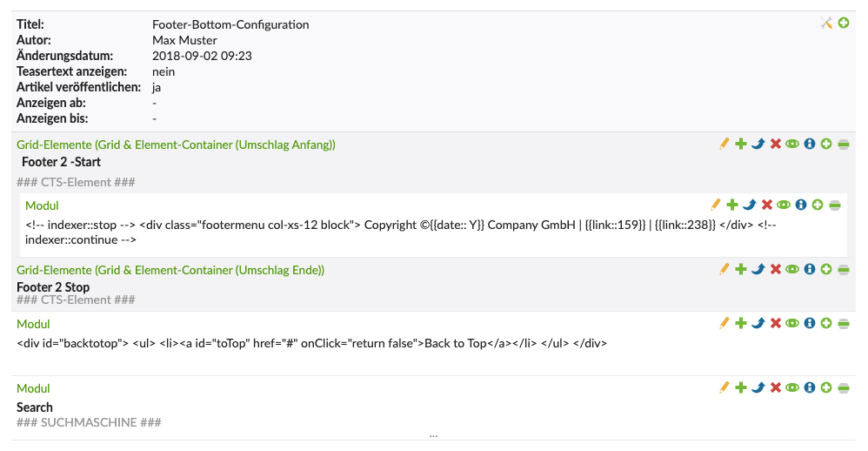Open the Grid-Elemente (Umschlag Ende) link
The width and height of the screenshot is (868, 451).
[170, 271]
